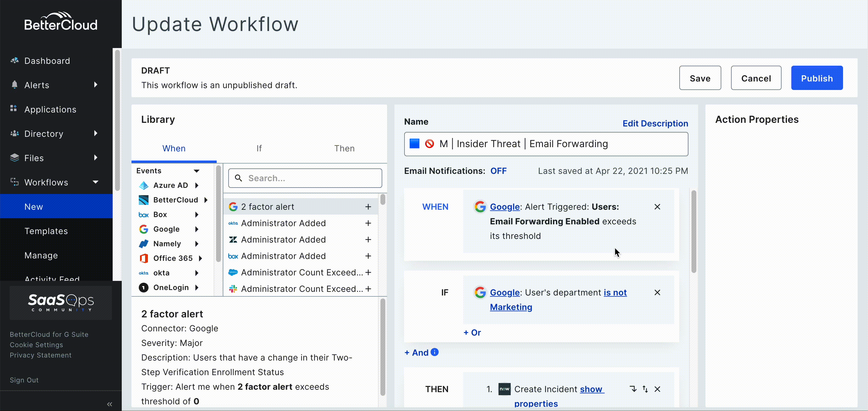Add an And condition
The image size is (868, 411).
click(x=416, y=352)
